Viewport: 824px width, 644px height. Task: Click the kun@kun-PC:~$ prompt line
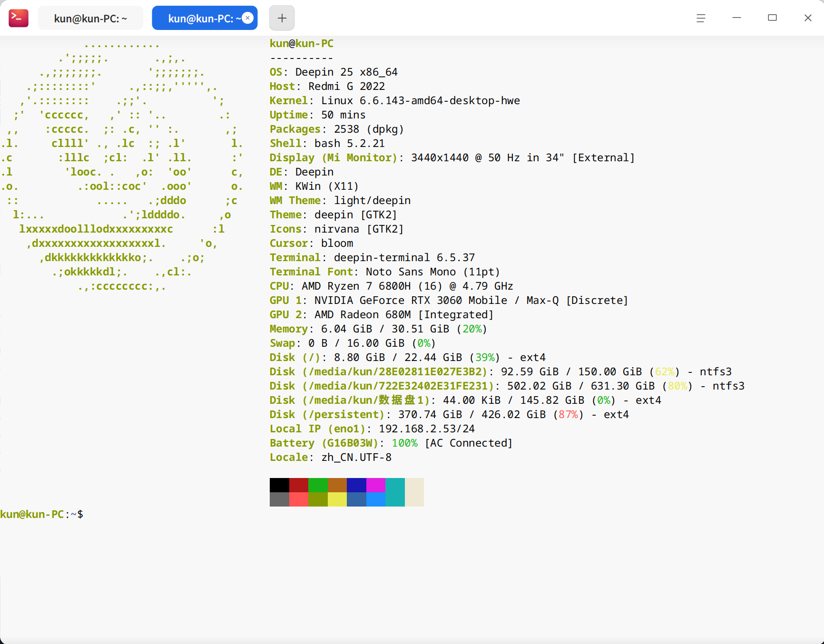tap(42, 514)
